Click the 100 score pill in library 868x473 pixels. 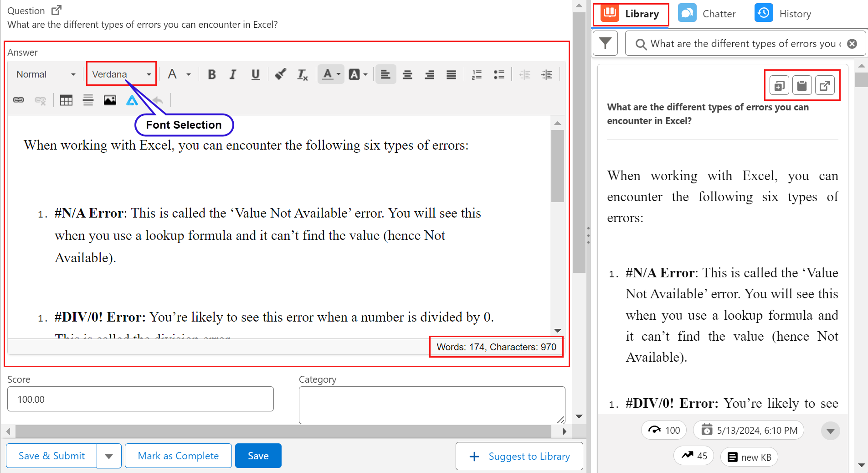[664, 430]
